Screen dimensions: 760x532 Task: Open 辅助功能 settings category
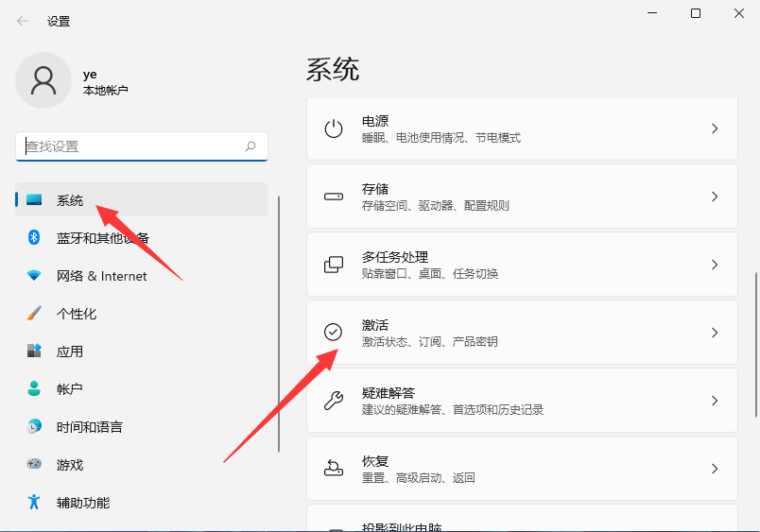pos(142,502)
